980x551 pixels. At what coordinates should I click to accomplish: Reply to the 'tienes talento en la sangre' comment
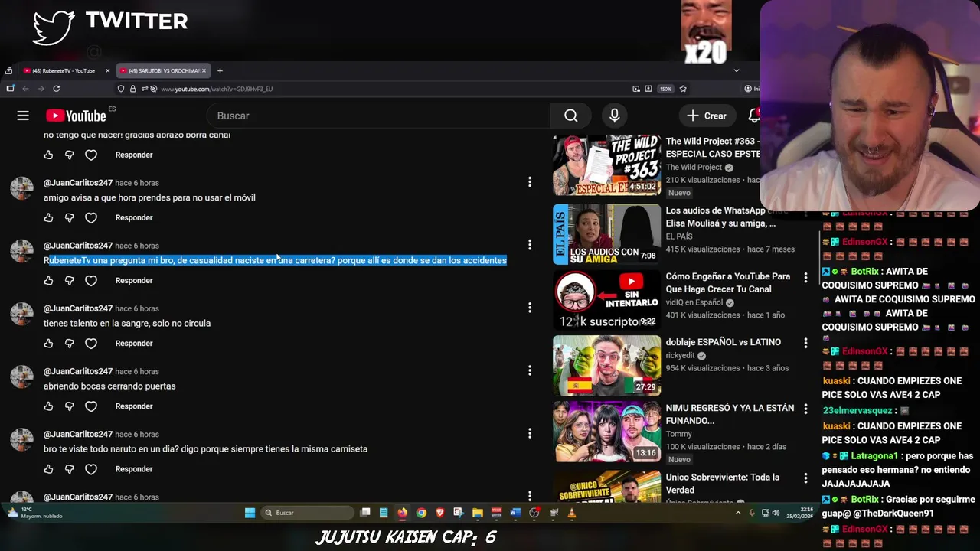click(x=134, y=343)
